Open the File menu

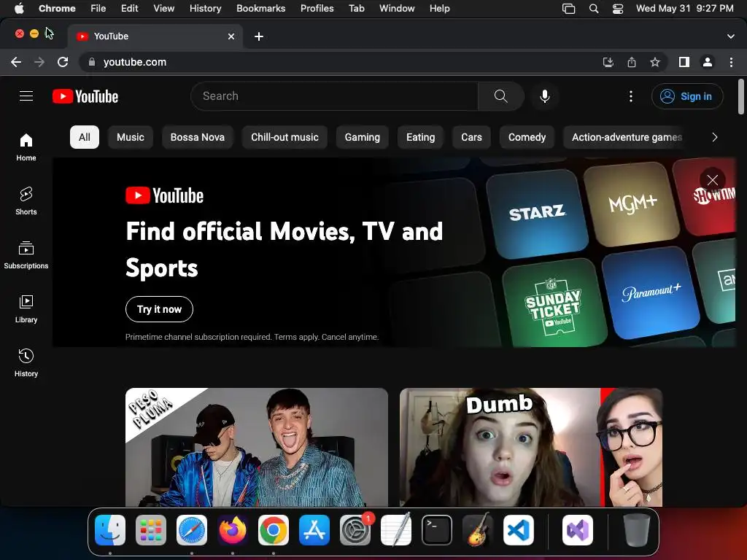(x=98, y=9)
